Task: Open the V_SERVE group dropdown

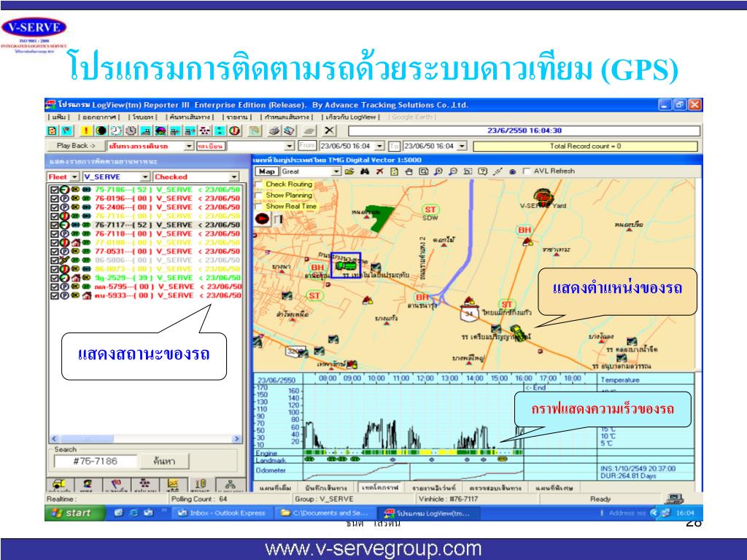Action: [x=147, y=176]
